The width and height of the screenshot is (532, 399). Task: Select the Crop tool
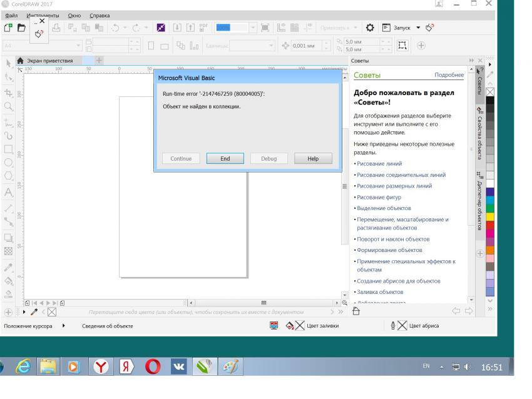coord(9,93)
